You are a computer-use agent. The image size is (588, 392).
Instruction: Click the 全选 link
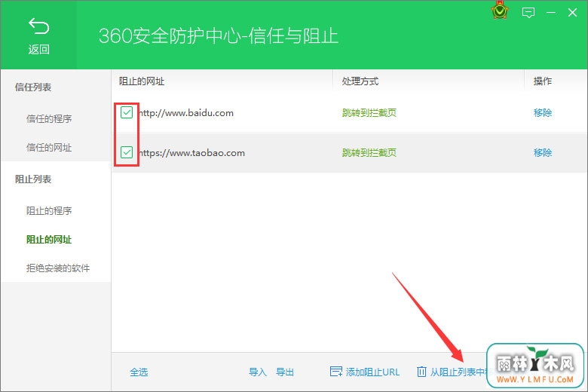139,372
